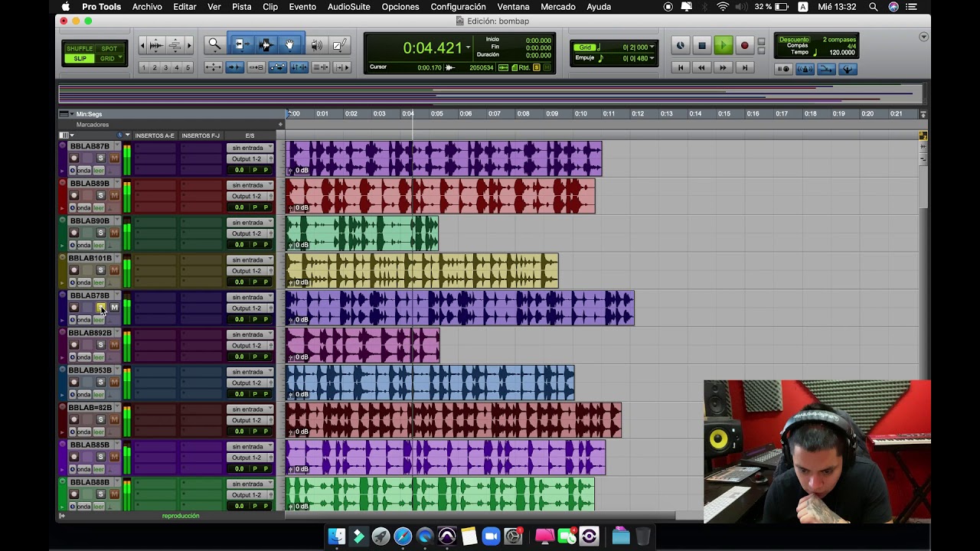
Task: Enable Spot edit mode
Action: pyautogui.click(x=109, y=49)
